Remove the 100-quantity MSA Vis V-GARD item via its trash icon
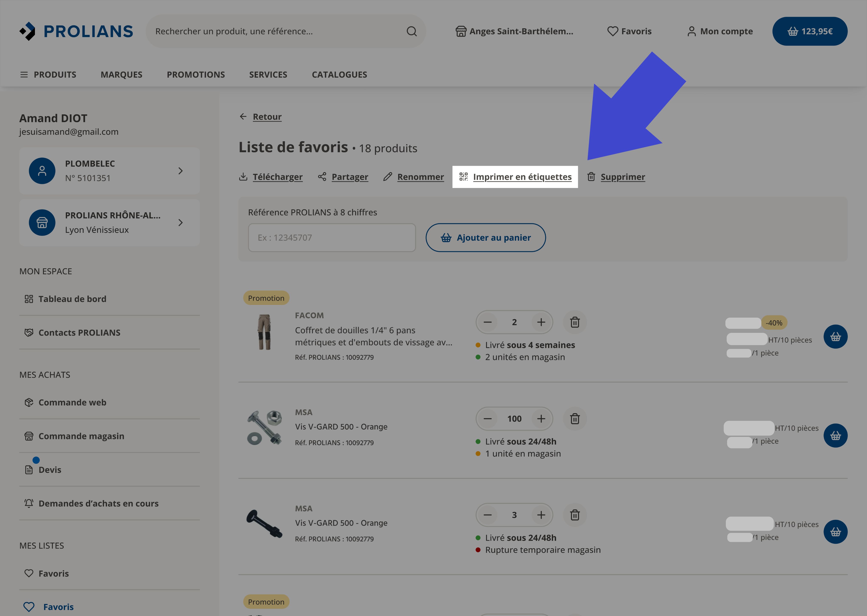867x616 pixels. click(575, 418)
